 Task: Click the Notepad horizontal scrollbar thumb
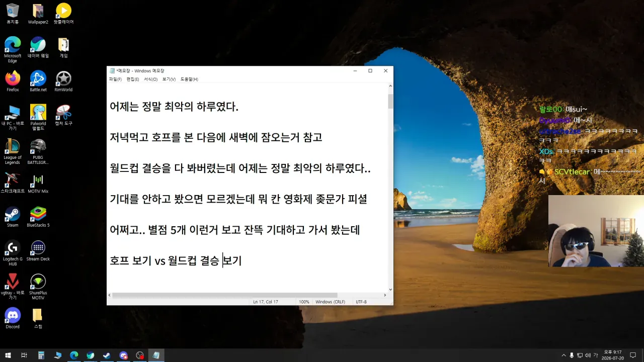[224, 295]
